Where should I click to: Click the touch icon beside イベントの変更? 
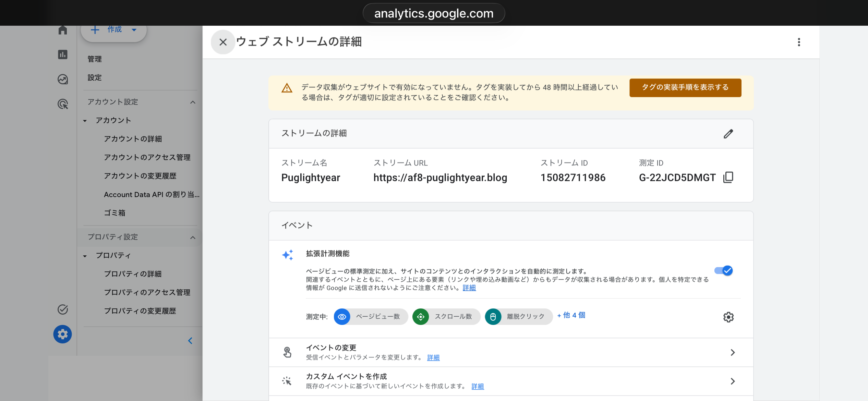pyautogui.click(x=287, y=352)
